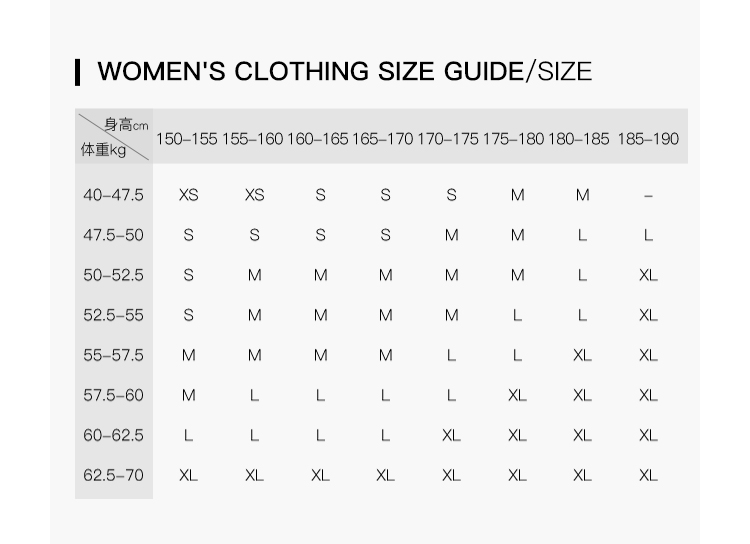Select XS for 40–47.5 kg, 150–155 cm

tap(188, 195)
